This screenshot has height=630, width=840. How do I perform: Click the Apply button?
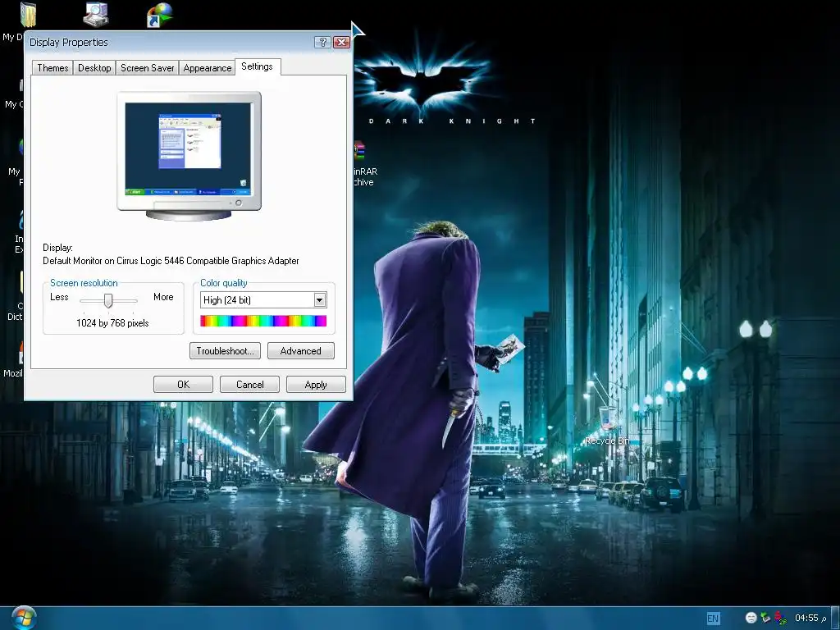click(316, 385)
